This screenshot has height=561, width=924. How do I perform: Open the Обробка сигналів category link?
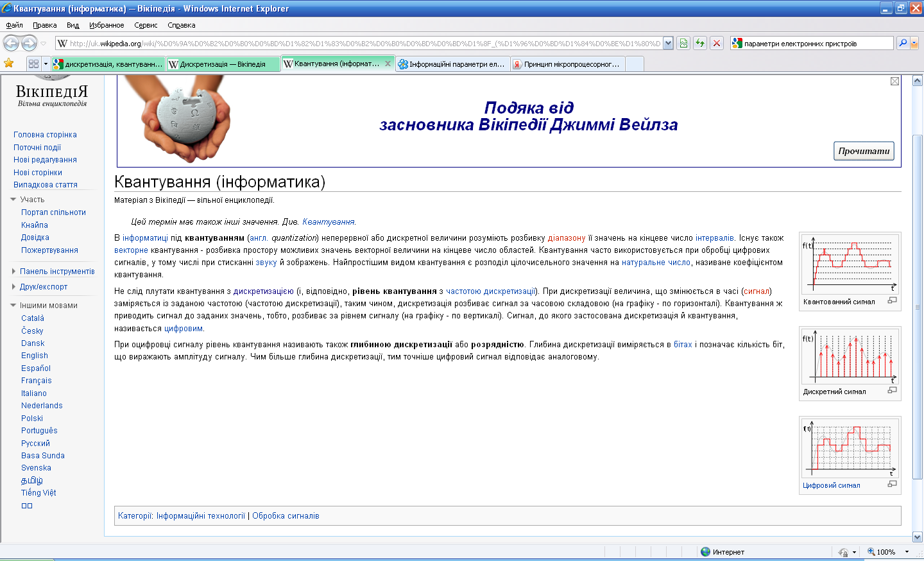[x=286, y=516]
